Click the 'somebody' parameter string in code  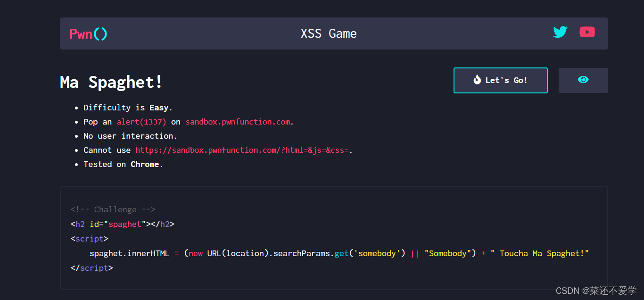377,253
